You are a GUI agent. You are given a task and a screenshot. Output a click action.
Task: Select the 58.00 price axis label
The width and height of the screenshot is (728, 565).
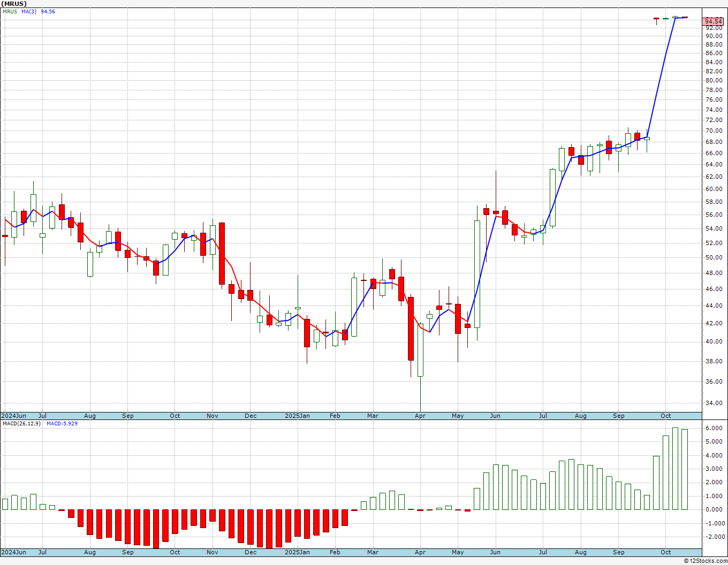(714, 202)
